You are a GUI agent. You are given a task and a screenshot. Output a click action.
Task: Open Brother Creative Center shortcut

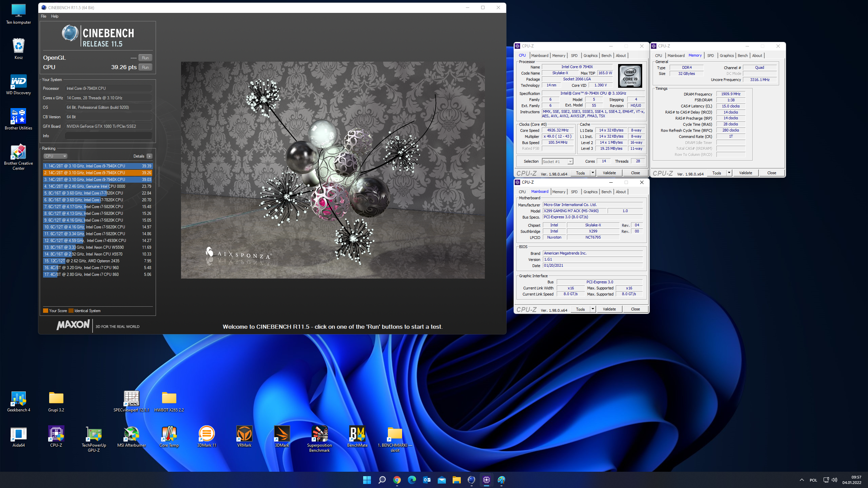click(19, 158)
